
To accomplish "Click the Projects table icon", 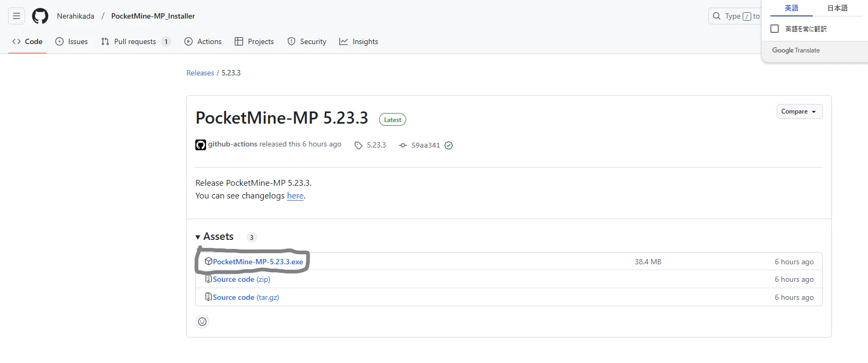I will pyautogui.click(x=239, y=41).
